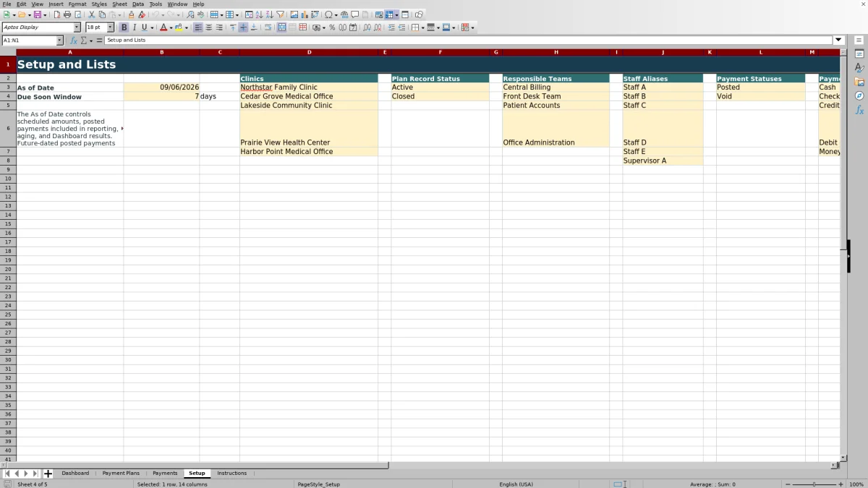Click the AutoFilter funnel icon
Screen dimensions: 868x488
point(280,14)
